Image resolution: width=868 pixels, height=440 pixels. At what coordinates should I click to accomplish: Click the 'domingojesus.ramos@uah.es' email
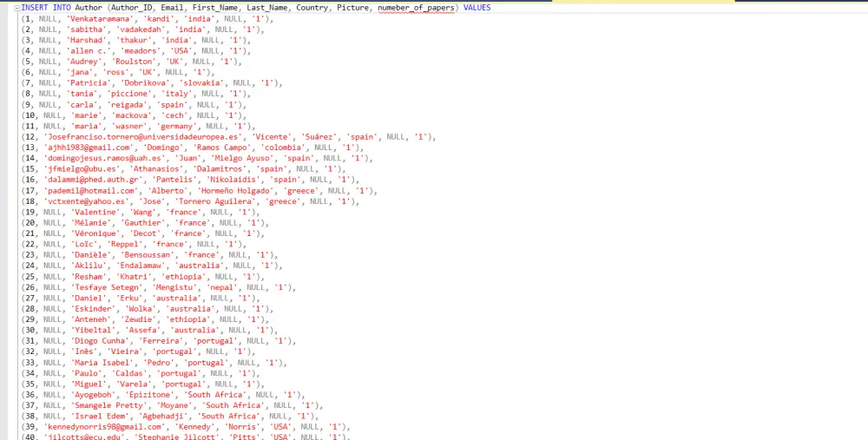coord(105,158)
